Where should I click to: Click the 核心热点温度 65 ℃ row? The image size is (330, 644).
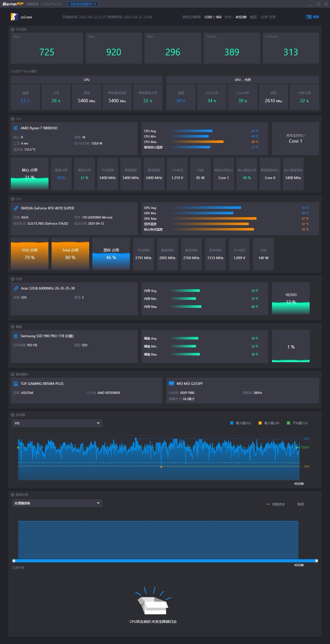227,229
